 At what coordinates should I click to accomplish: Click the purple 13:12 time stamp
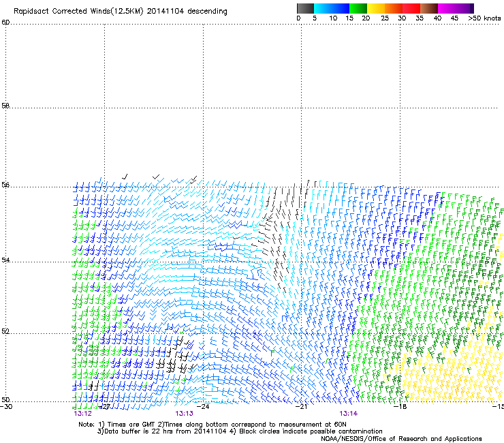[82, 414]
